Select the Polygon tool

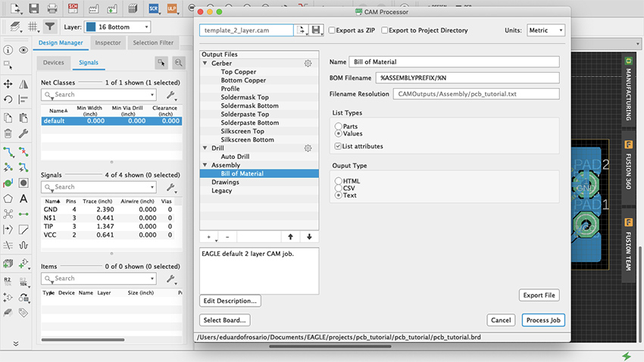8,198
